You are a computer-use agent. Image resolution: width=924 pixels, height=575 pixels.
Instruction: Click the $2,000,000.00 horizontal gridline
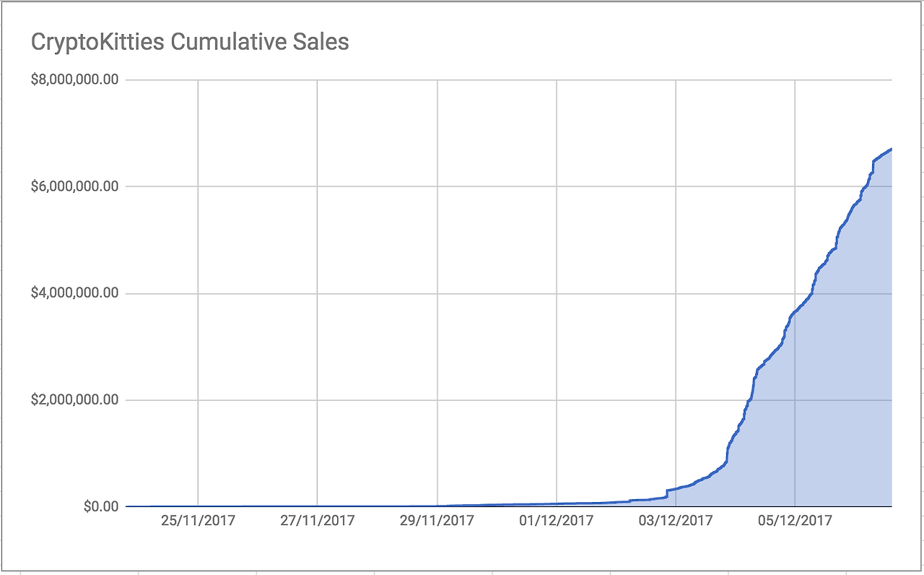(433, 400)
